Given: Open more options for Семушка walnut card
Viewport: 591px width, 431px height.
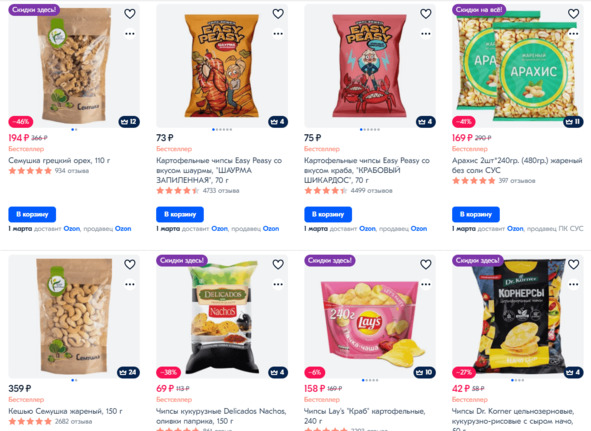Looking at the screenshot, I should click(130, 34).
